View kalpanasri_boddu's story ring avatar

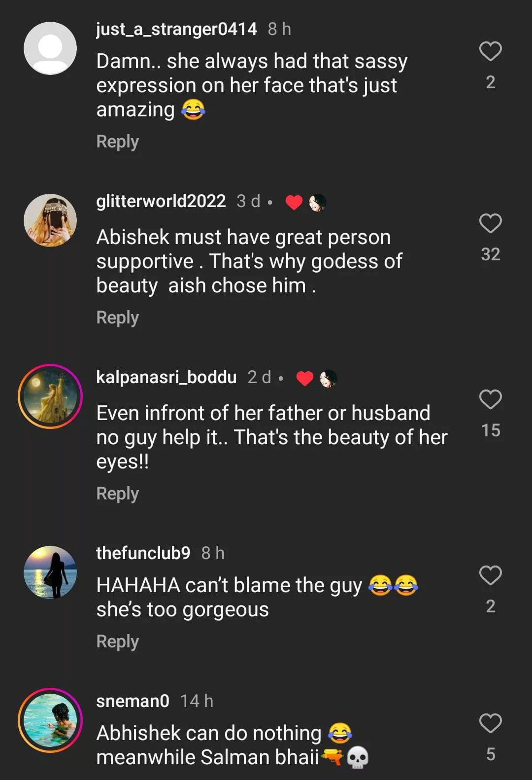point(50,396)
